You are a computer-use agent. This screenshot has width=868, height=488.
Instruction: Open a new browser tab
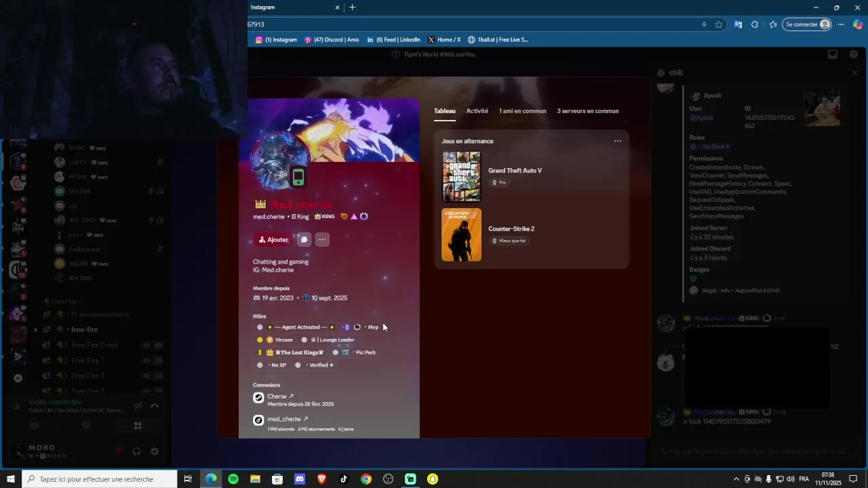(x=352, y=7)
